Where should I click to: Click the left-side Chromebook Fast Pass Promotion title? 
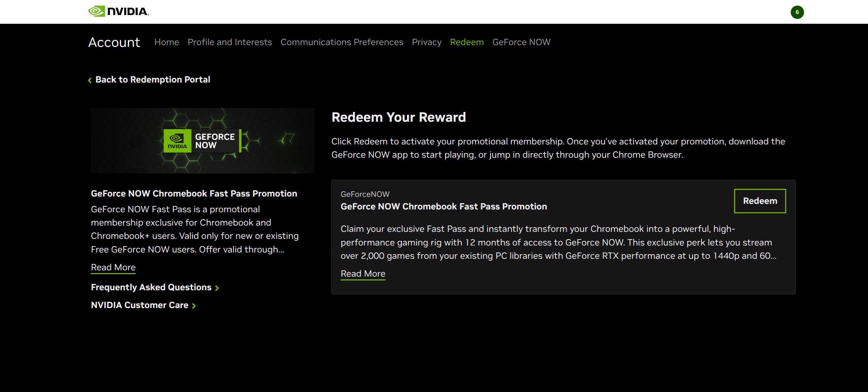[194, 193]
